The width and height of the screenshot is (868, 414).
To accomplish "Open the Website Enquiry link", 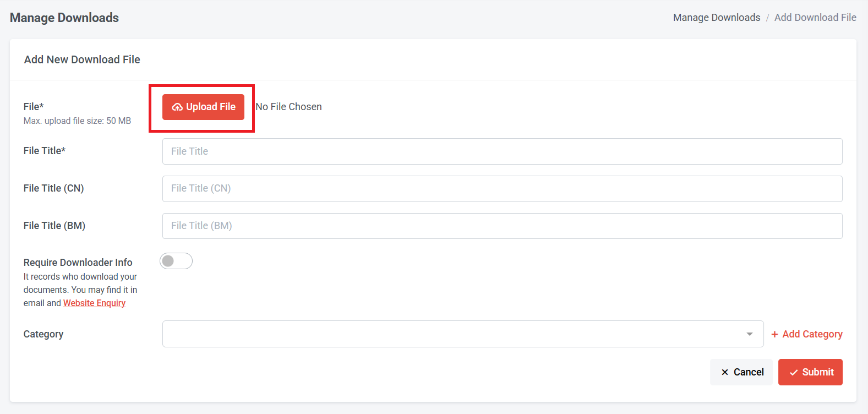I will tap(94, 303).
